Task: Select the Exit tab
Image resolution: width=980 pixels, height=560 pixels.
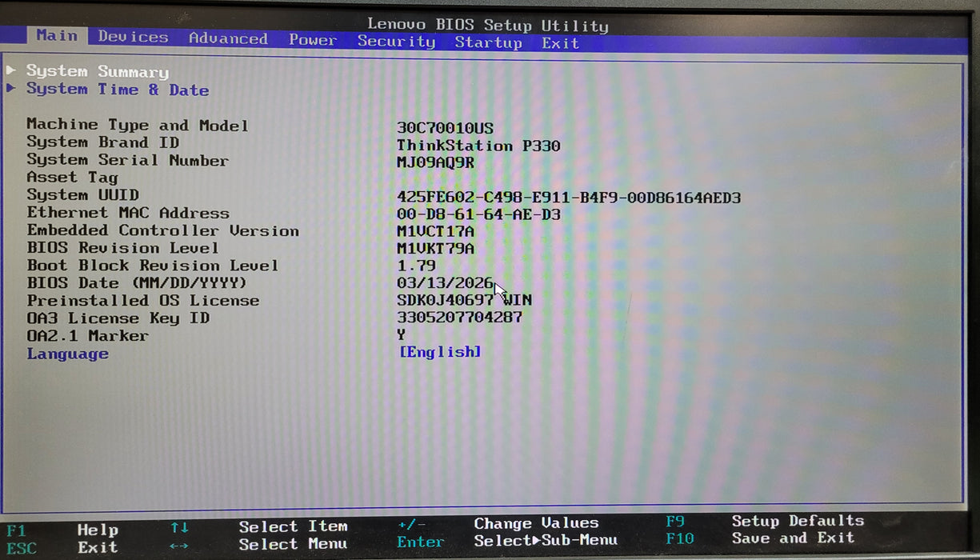Action: coord(560,43)
